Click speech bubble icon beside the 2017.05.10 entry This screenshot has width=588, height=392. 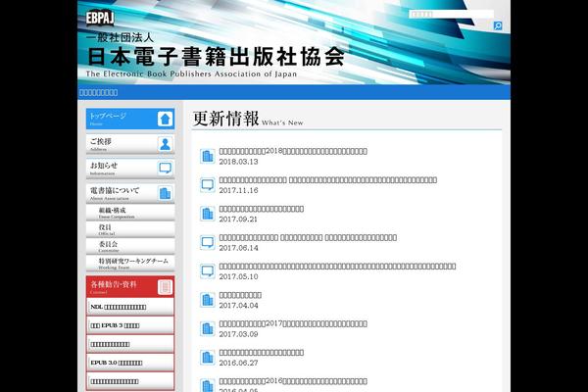coord(208,270)
